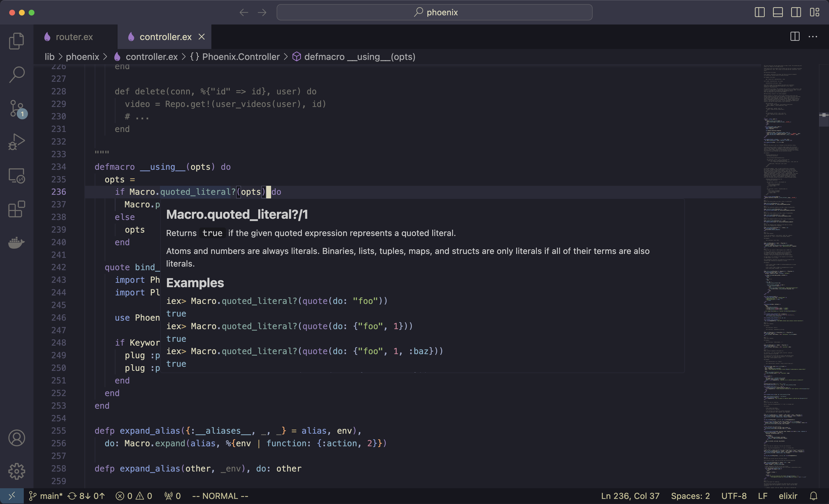Change the elixir language mode in the status bar
Image resolution: width=829 pixels, height=504 pixels.
tap(788, 496)
